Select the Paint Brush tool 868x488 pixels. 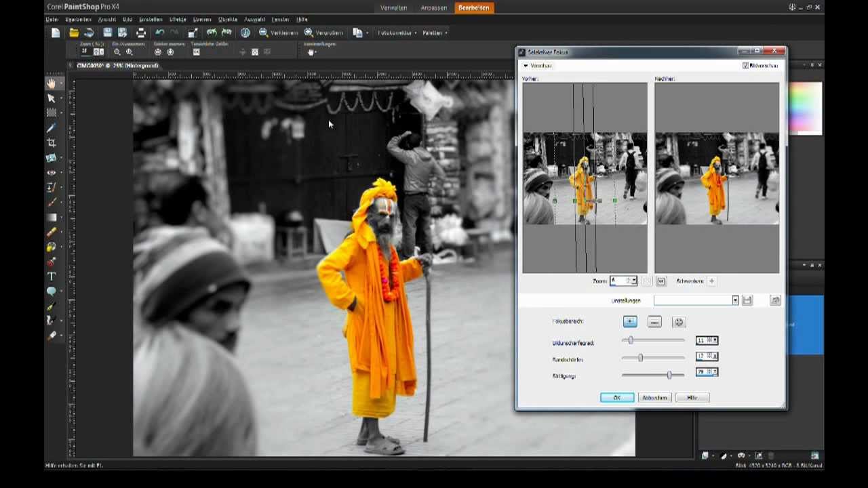tap(51, 203)
